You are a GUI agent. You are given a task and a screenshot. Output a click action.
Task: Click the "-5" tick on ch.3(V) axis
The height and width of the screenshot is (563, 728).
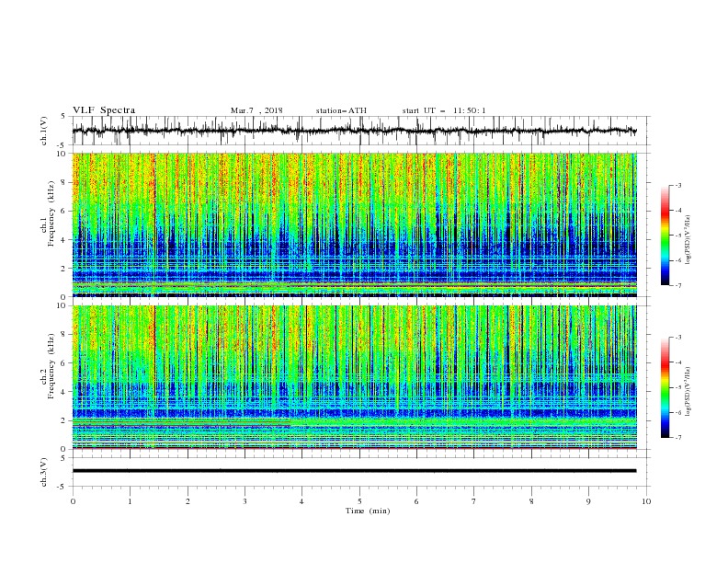pyautogui.click(x=63, y=487)
